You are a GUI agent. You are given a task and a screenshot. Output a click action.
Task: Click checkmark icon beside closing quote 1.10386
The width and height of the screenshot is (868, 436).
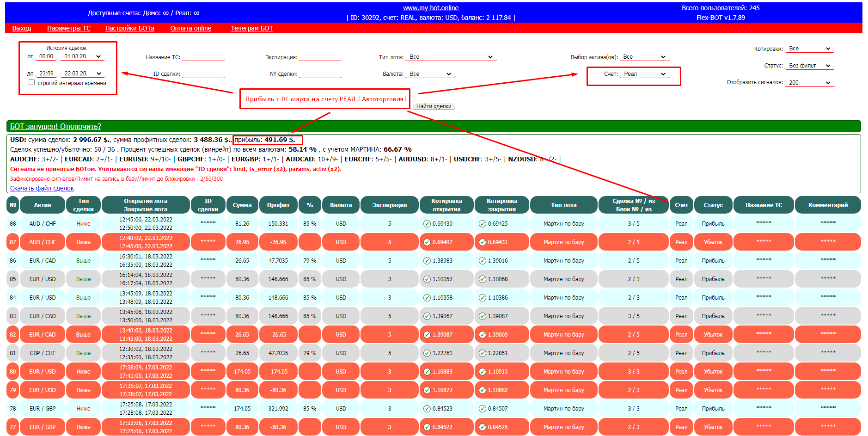pyautogui.click(x=483, y=298)
